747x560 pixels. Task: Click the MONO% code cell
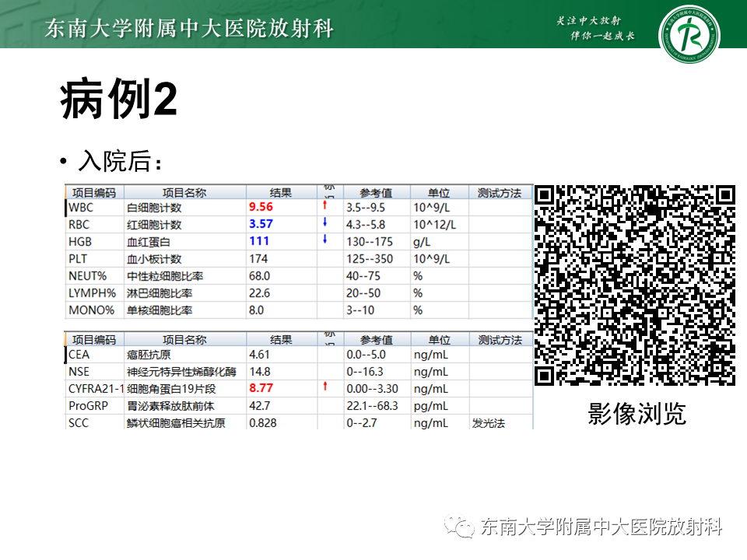94,310
